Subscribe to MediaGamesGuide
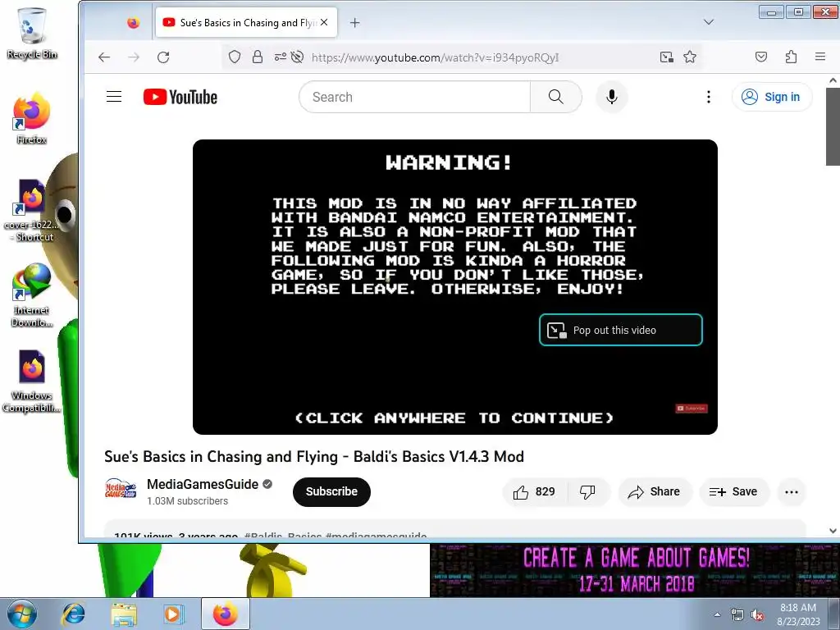840x630 pixels. [x=331, y=492]
